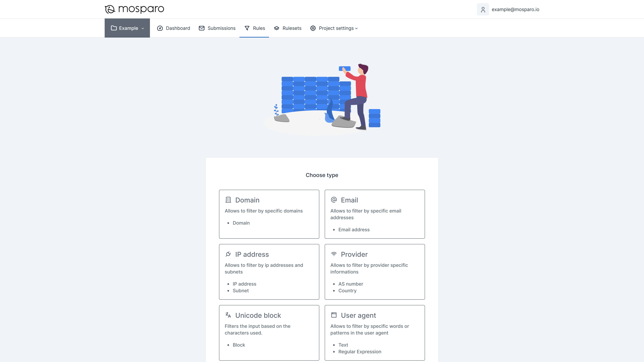The width and height of the screenshot is (644, 362).
Task: Click the 'Text' bullet item
Action: [x=343, y=345]
